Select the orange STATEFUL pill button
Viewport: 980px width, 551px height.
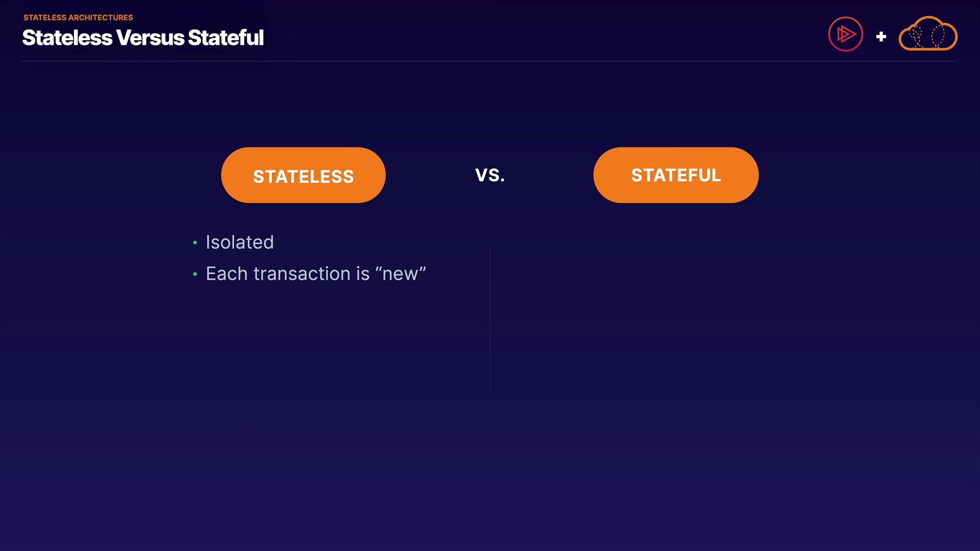pos(676,175)
